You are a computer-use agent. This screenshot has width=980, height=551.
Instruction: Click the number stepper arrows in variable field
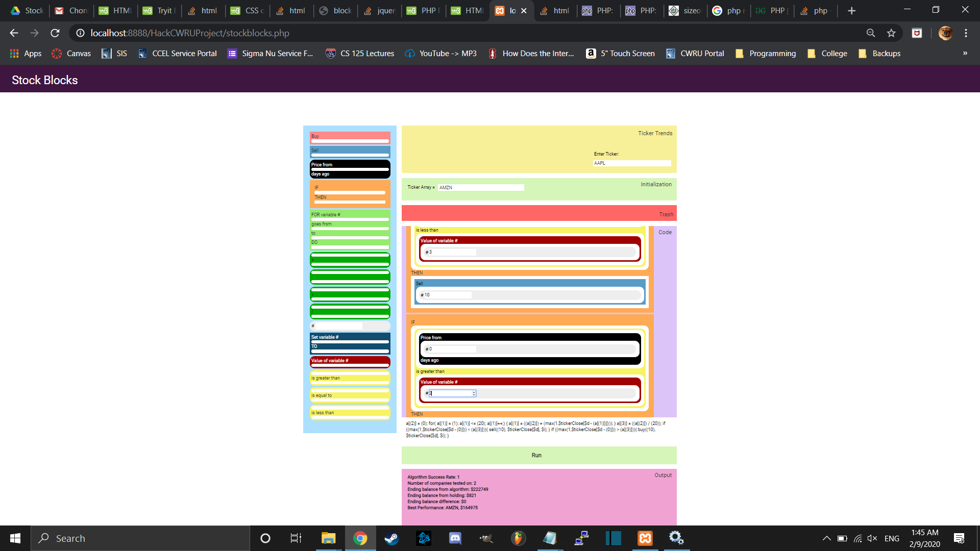click(x=474, y=393)
